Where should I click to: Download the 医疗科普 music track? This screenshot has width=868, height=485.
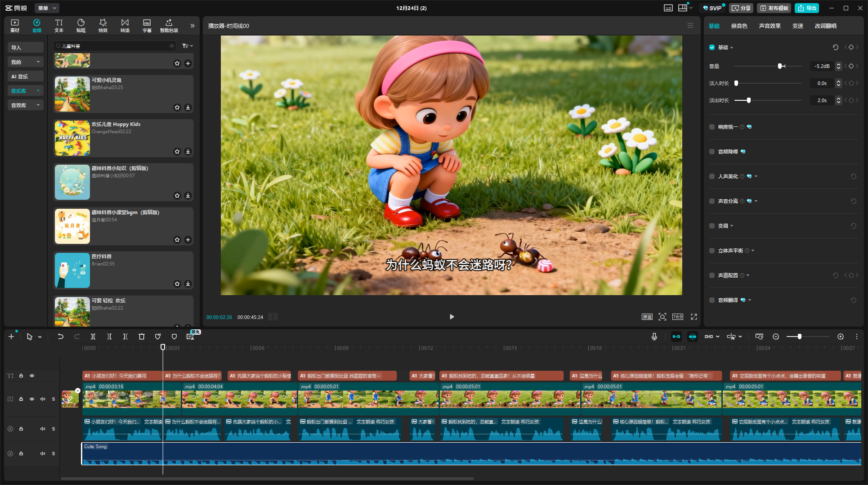click(188, 284)
